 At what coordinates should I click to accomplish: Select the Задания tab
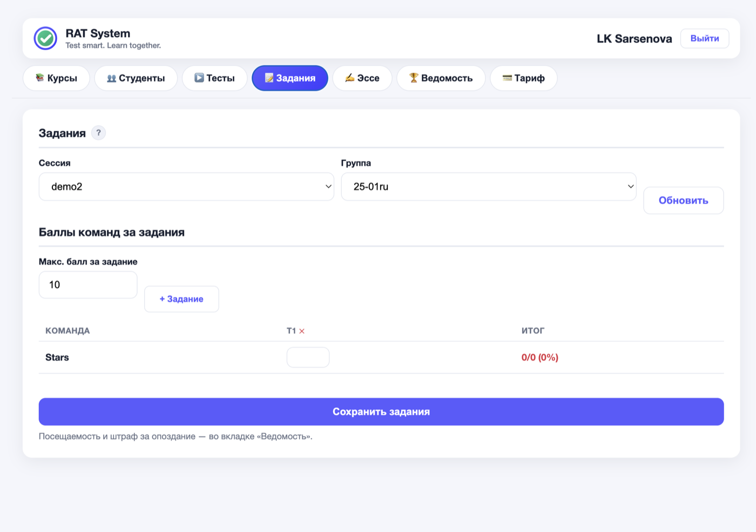(290, 78)
